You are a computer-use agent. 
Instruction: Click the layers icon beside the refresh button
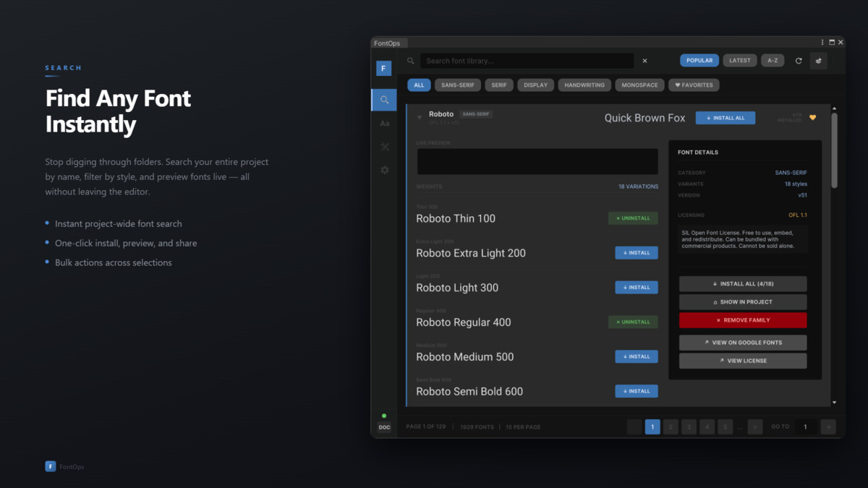[818, 61]
